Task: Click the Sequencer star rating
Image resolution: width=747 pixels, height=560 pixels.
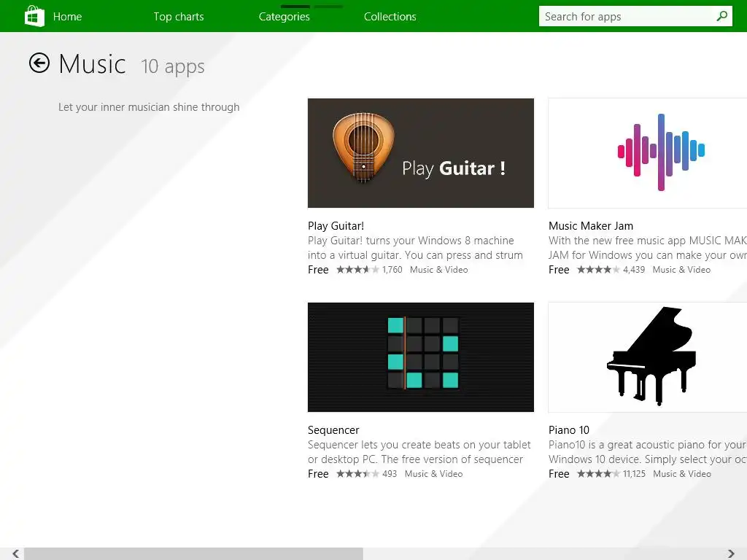Action: pyautogui.click(x=357, y=474)
